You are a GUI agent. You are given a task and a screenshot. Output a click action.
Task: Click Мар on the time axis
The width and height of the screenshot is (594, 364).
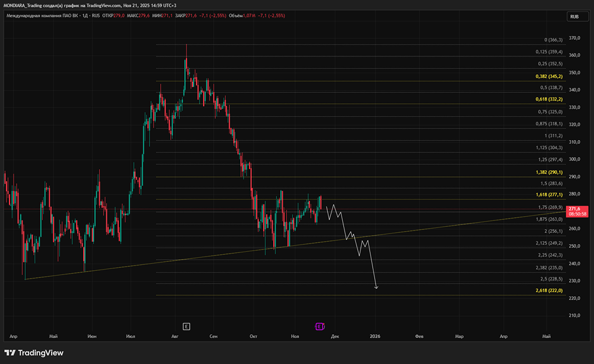tap(459, 336)
